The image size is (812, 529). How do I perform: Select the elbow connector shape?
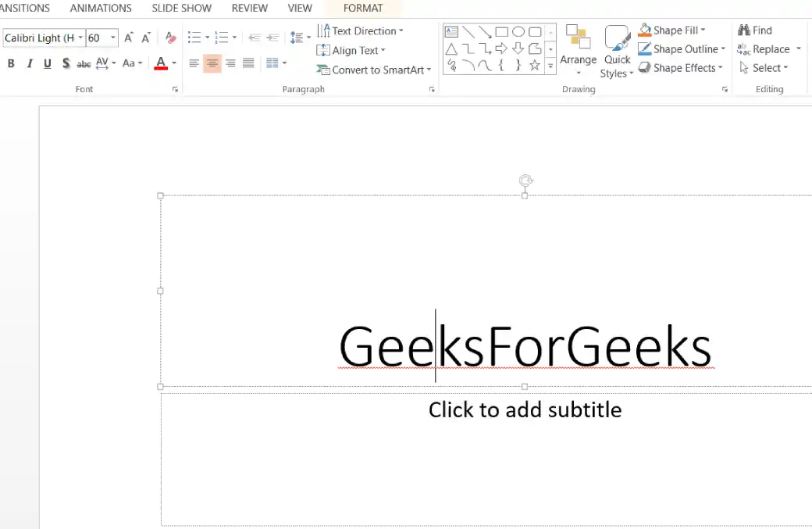[x=468, y=48]
